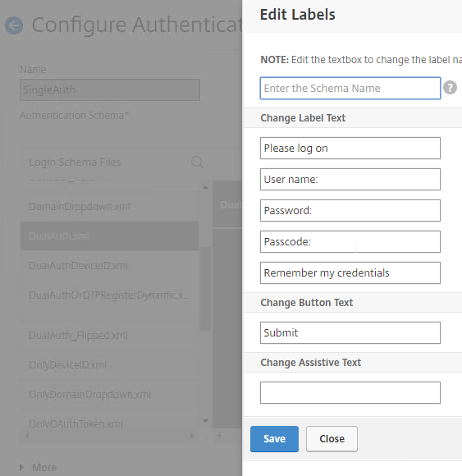Open the help icon next to Schema Name
This screenshot has height=476, width=462.
coord(450,88)
